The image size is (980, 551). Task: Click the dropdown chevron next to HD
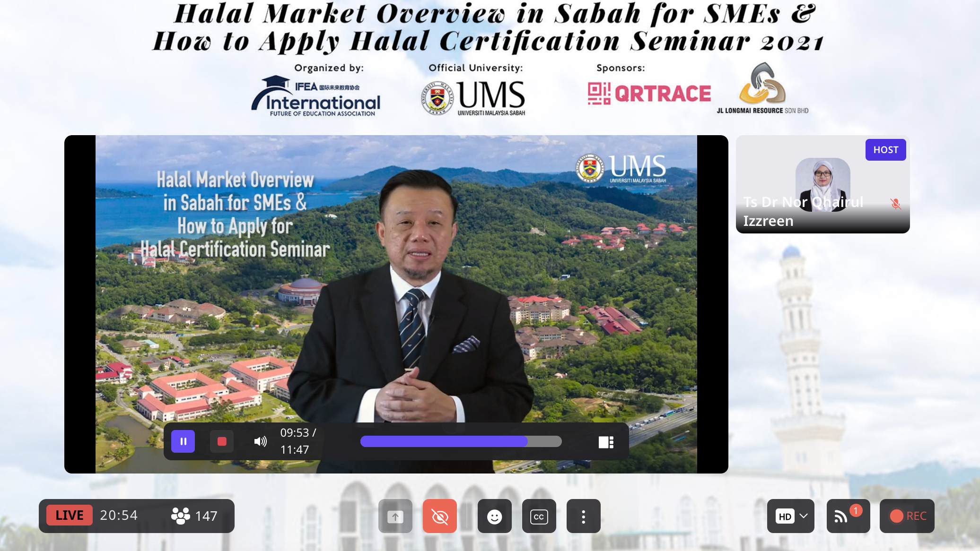804,516
